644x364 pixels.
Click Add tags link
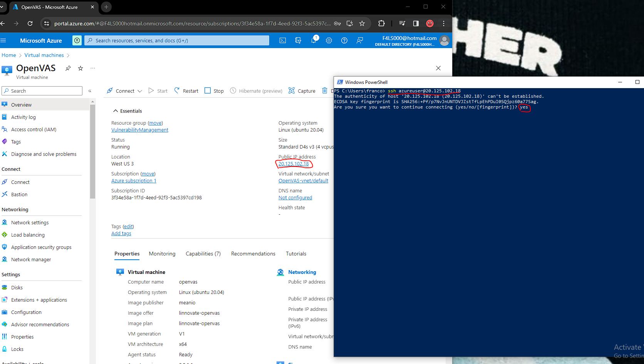pos(121,234)
